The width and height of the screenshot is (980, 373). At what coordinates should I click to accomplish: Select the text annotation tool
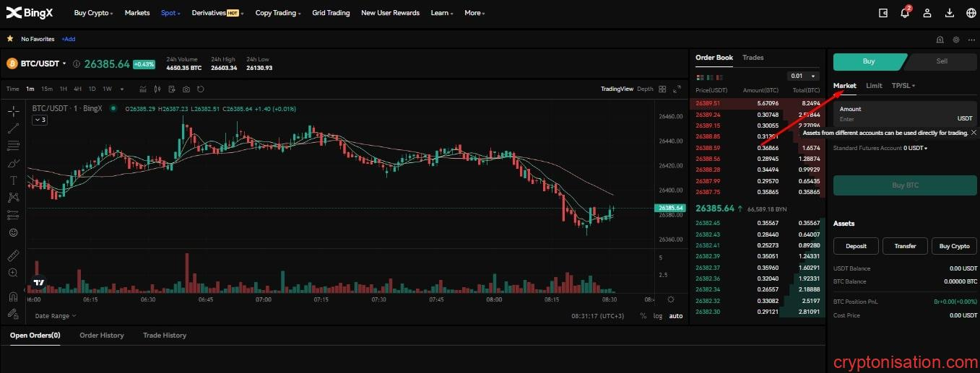click(13, 180)
